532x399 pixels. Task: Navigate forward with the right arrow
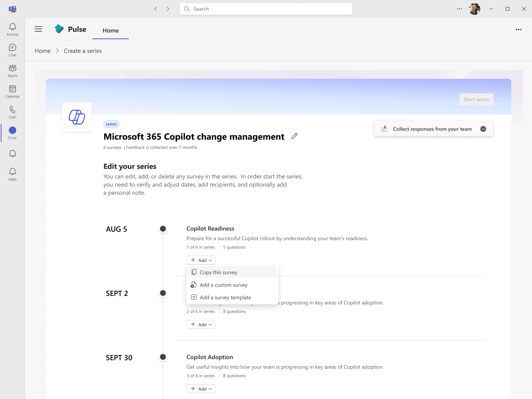(168, 9)
